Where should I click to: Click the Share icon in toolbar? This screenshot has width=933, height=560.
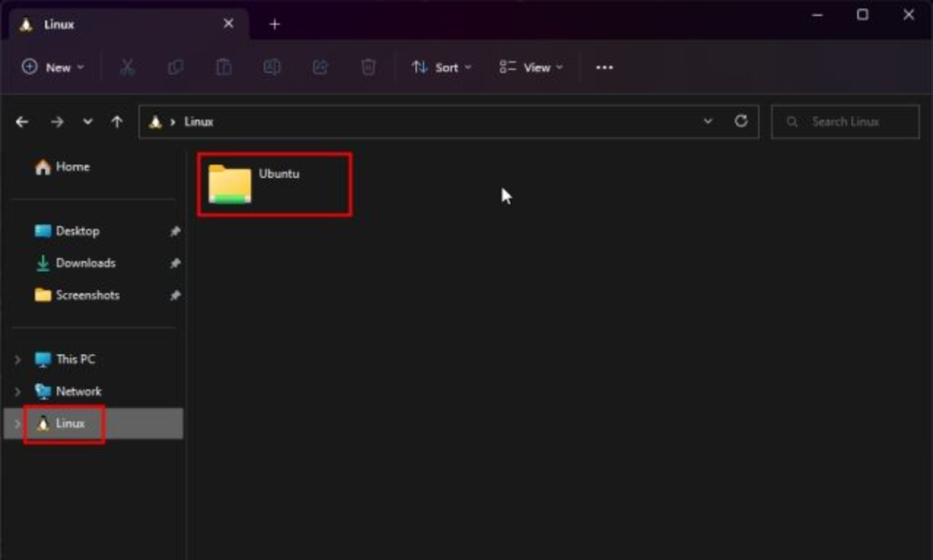pos(320,67)
